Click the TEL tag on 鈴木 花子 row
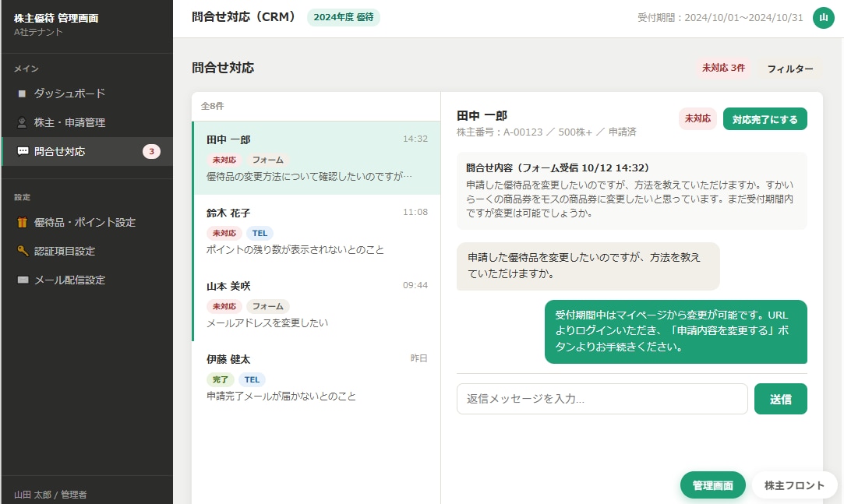 (260, 234)
